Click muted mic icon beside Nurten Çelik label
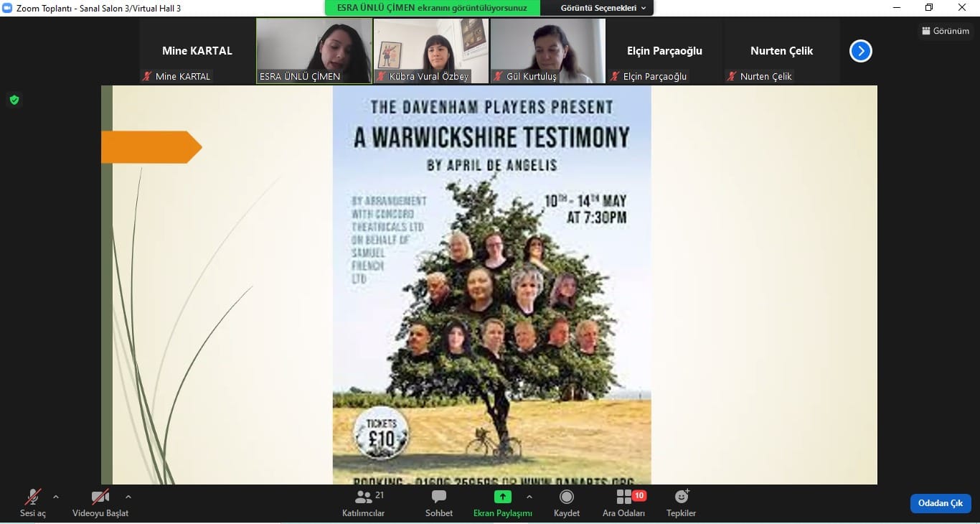The image size is (980, 524). click(732, 76)
